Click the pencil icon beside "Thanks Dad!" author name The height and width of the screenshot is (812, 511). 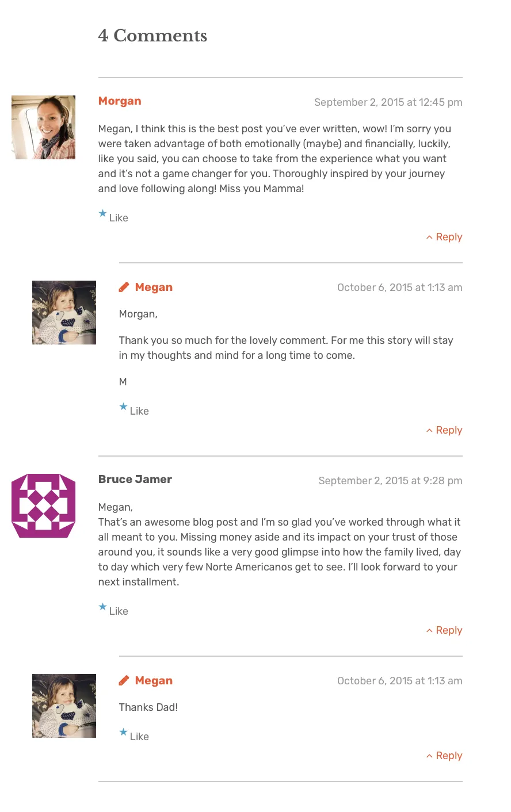point(124,680)
